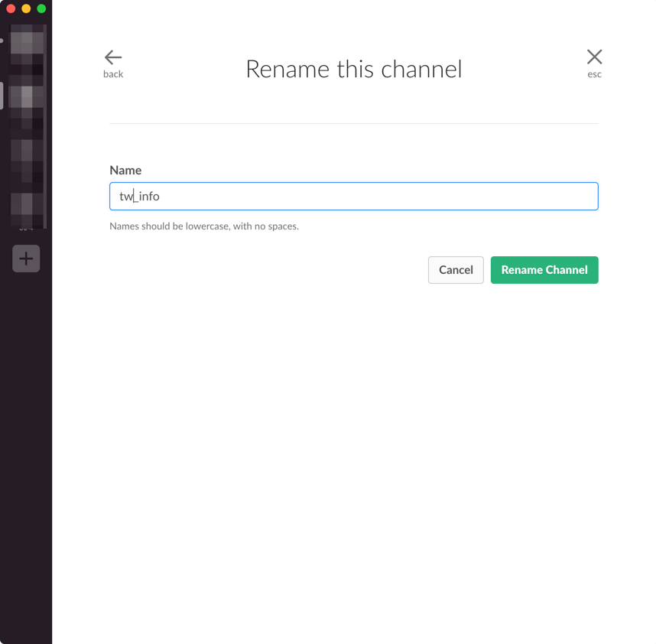The height and width of the screenshot is (644, 656).
Task: Add a workspace with the plus button
Action: click(26, 259)
